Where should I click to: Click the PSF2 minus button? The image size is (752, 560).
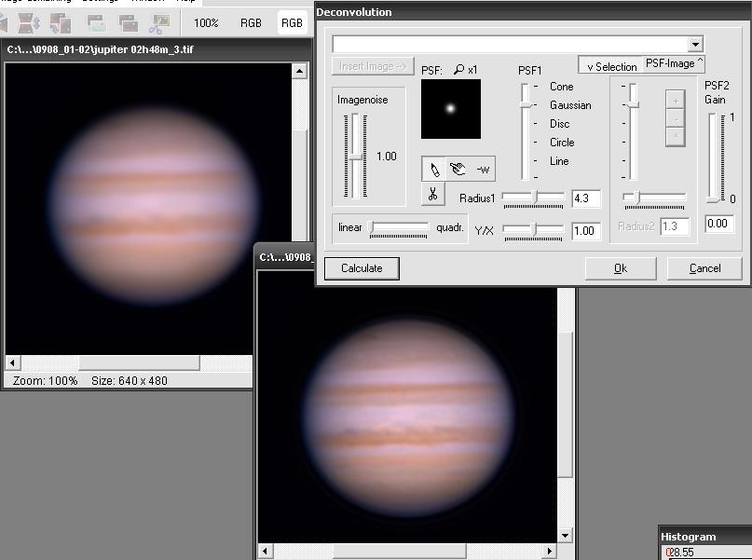tap(676, 118)
